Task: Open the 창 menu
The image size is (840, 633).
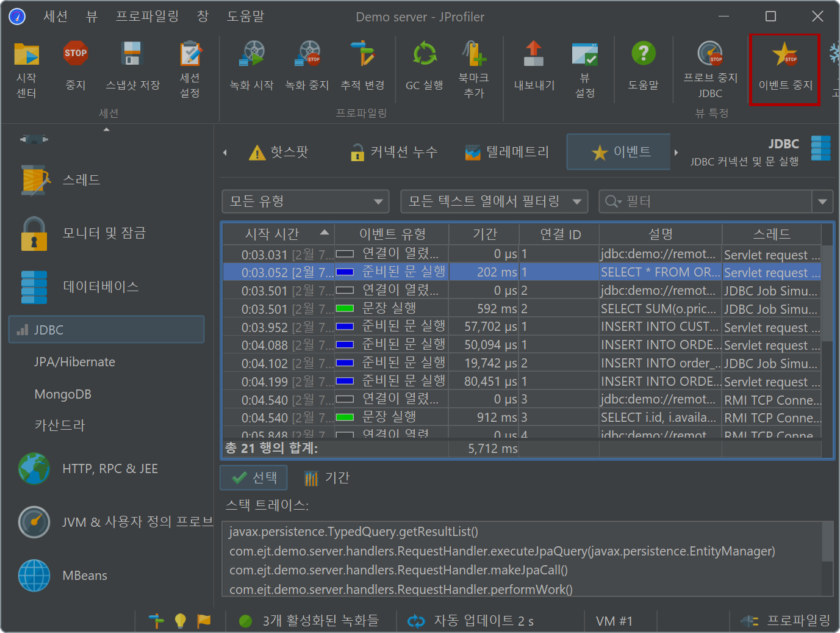Action: click(x=203, y=16)
